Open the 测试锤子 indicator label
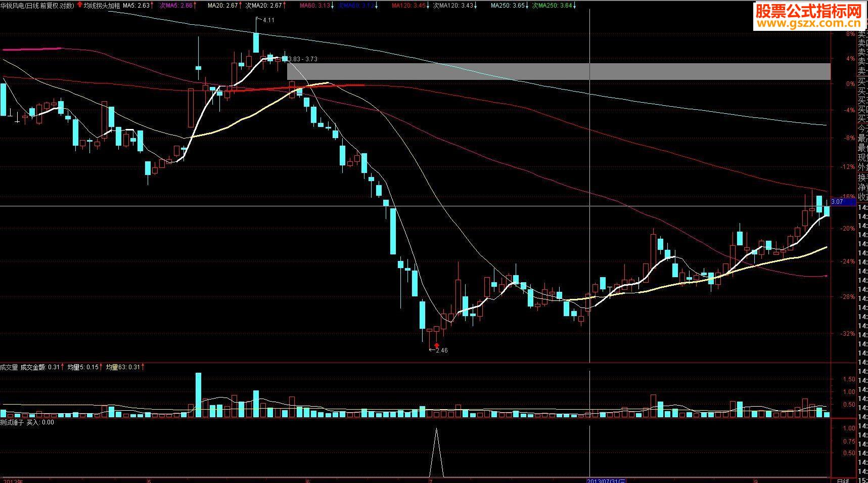Screen dimensions: 868x483 (12, 422)
